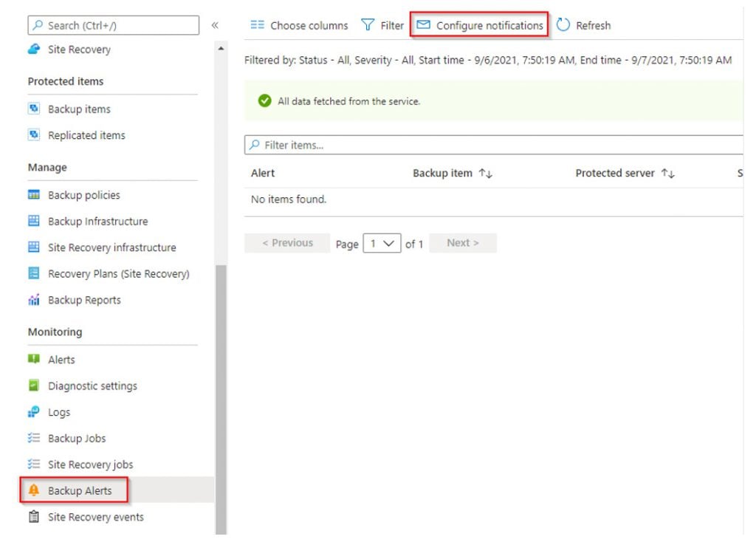Open Backup Jobs menu item
Screen dimensions: 756x551
point(77,438)
